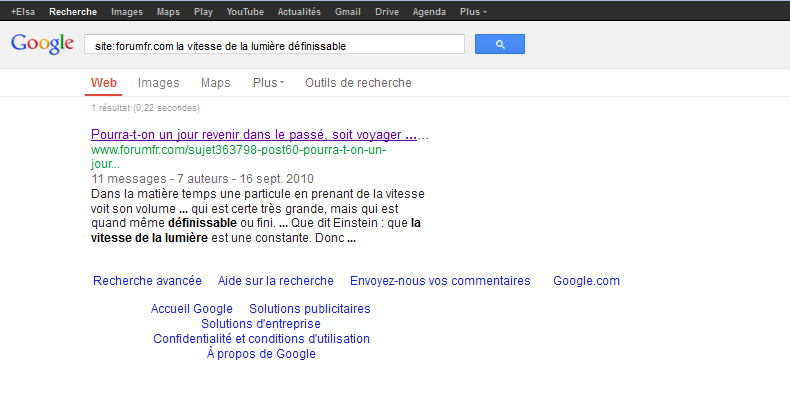Go to Google.com link

coord(586,281)
